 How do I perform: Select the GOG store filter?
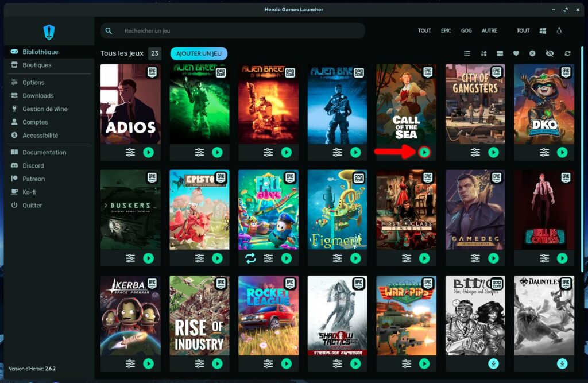click(x=466, y=30)
